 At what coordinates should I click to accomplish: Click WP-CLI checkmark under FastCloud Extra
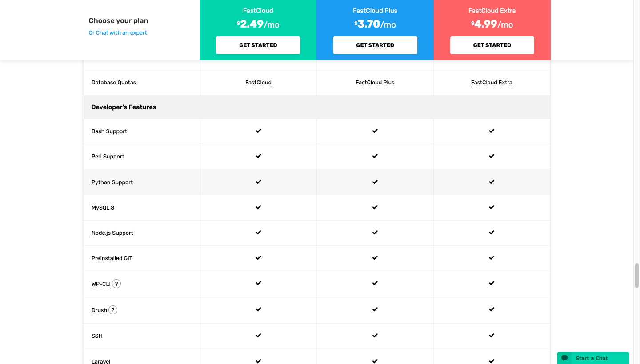492,283
